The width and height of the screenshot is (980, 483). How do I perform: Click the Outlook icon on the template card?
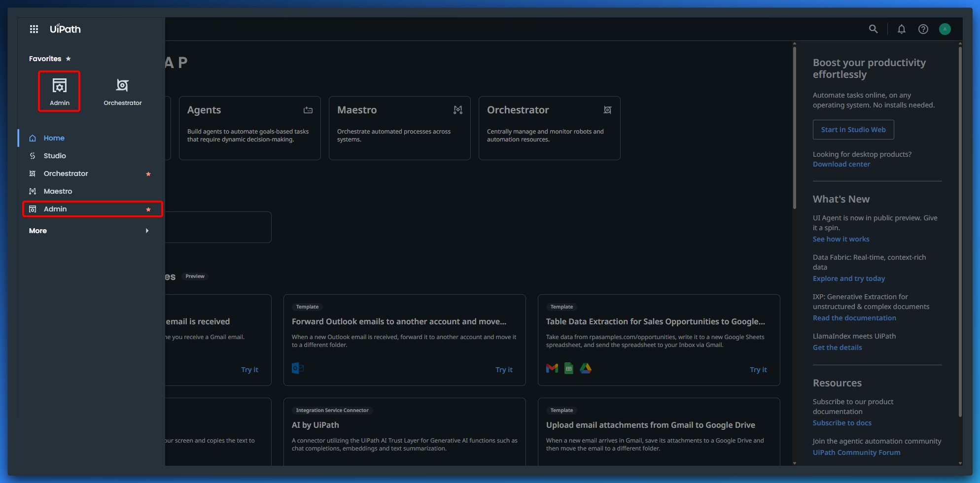pyautogui.click(x=298, y=368)
